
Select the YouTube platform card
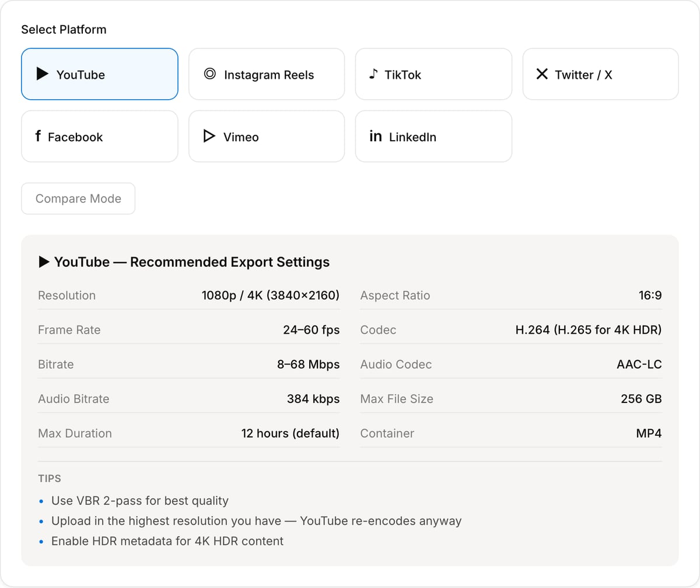pyautogui.click(x=100, y=74)
